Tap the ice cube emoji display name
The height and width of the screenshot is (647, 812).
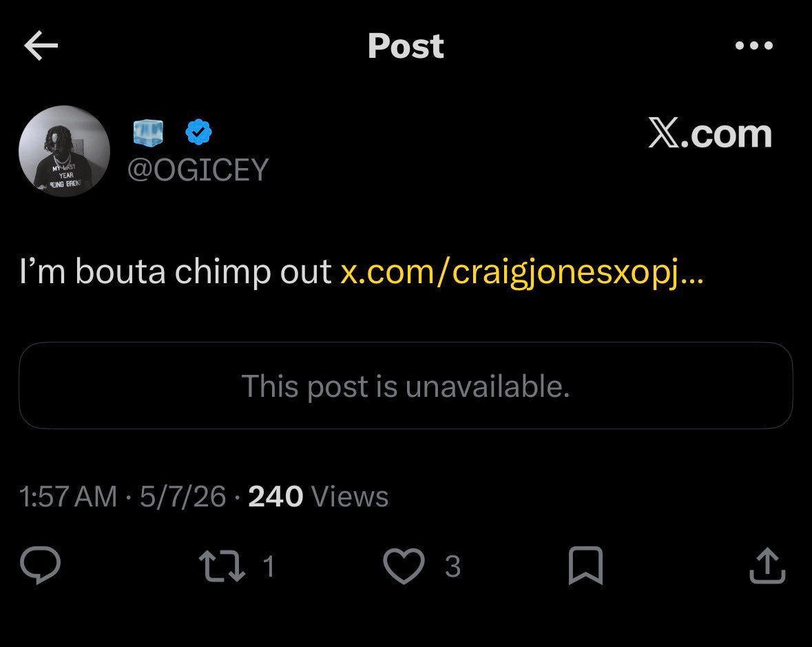pyautogui.click(x=148, y=132)
